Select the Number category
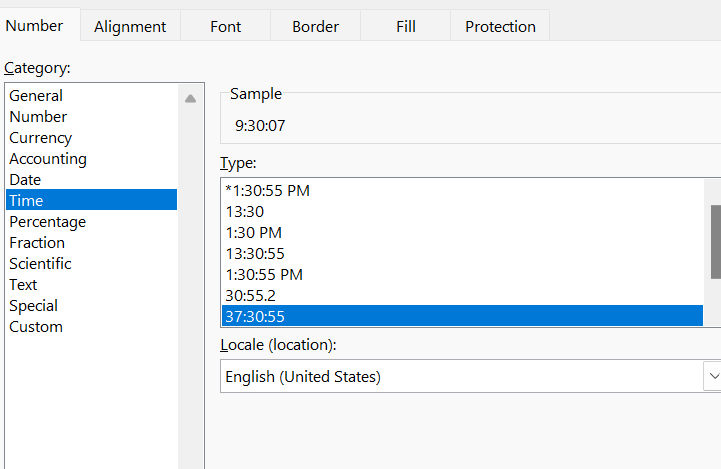 pyautogui.click(x=92, y=117)
